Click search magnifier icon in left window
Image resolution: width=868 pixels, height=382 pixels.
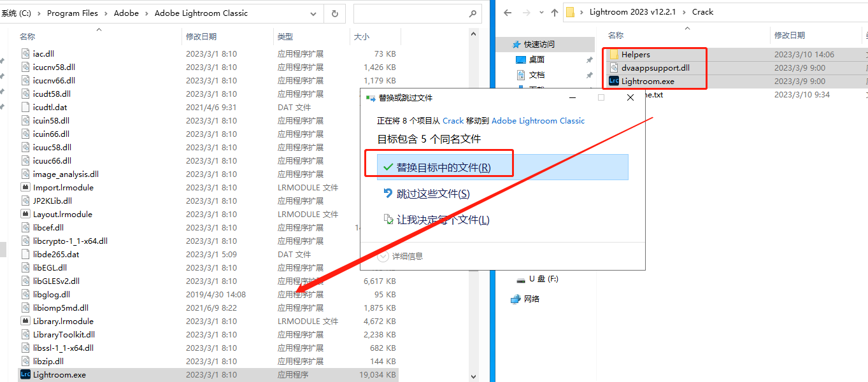tap(473, 13)
